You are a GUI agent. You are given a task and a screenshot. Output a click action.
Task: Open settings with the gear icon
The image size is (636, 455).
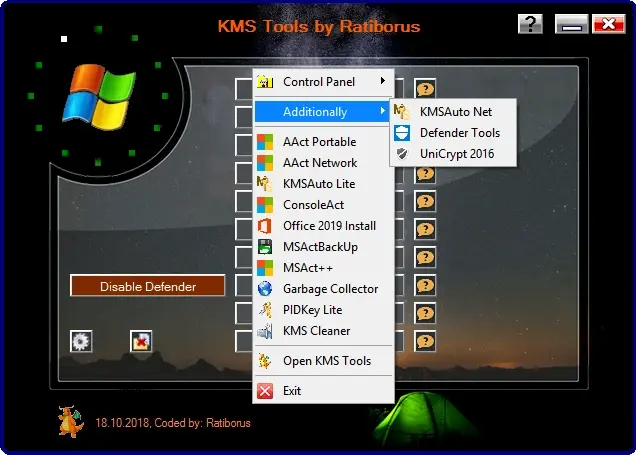[81, 341]
